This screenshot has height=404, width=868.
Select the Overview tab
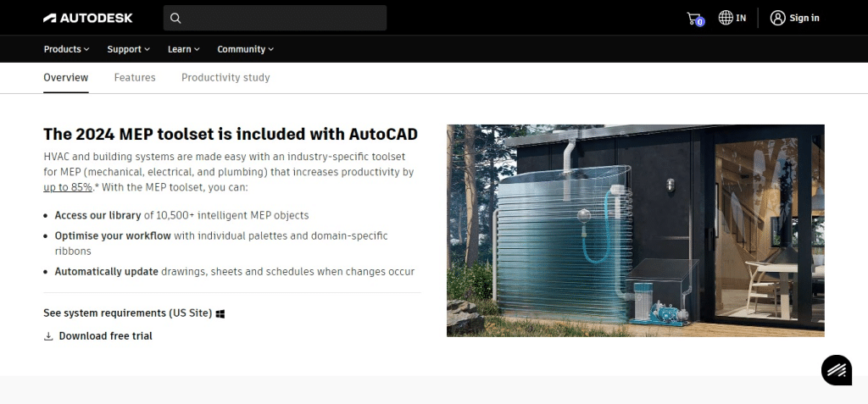(66, 77)
